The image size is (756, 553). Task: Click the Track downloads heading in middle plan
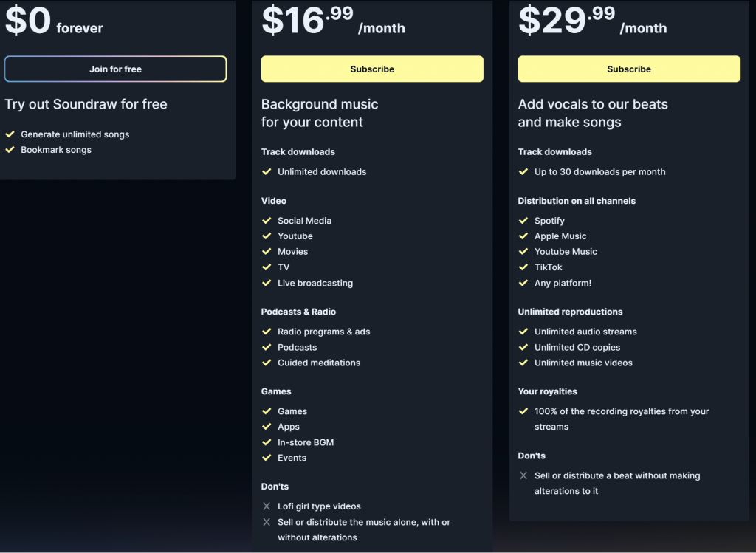298,152
